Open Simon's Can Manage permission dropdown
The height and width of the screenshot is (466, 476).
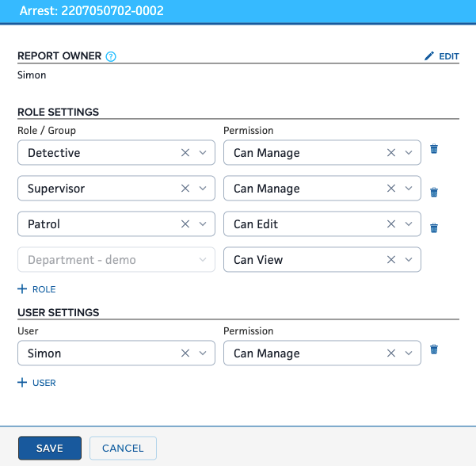click(409, 353)
